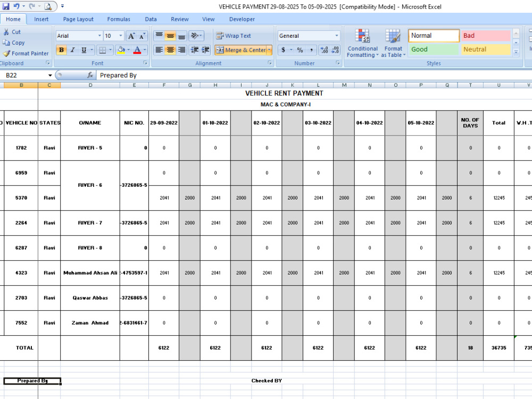Click the insert function fx icon
Viewport: 532px width, 399px height.
coord(90,75)
